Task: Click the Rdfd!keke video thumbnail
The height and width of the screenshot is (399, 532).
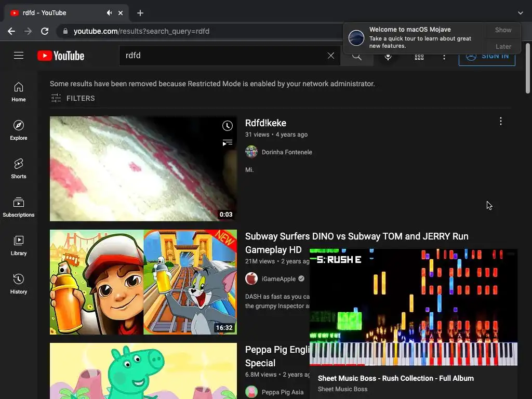Action: click(x=143, y=169)
